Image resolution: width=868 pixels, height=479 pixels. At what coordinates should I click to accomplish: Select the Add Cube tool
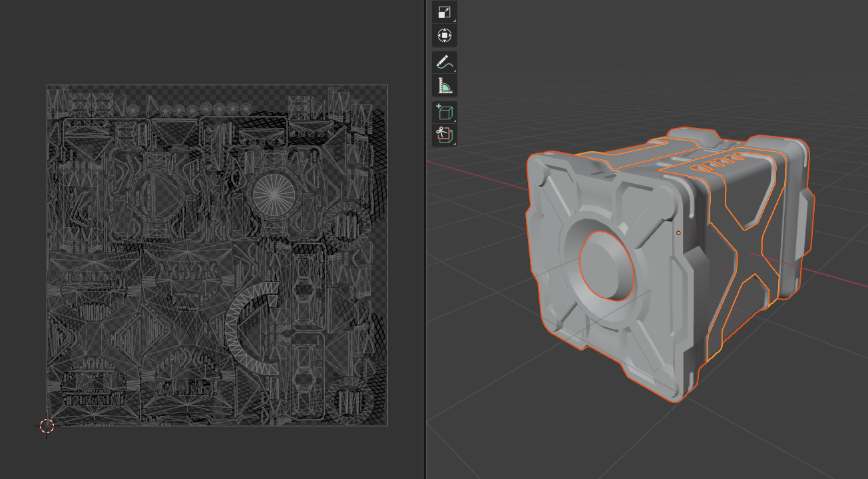point(445,112)
